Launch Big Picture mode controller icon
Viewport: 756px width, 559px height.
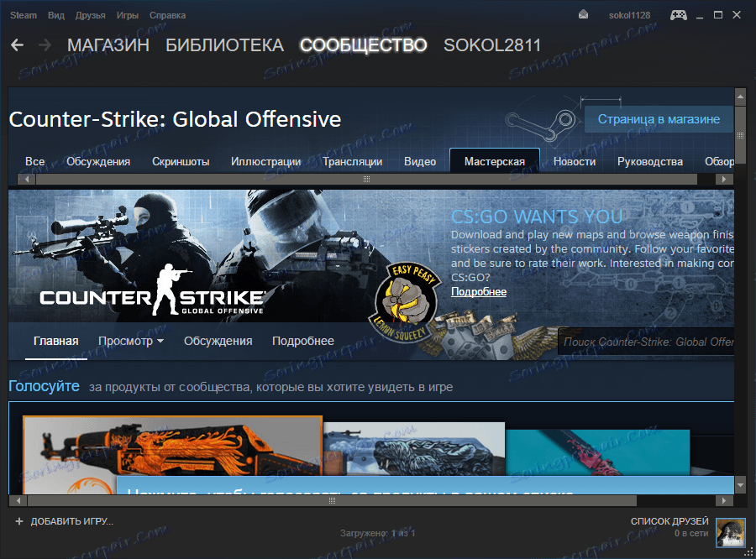pyautogui.click(x=679, y=15)
